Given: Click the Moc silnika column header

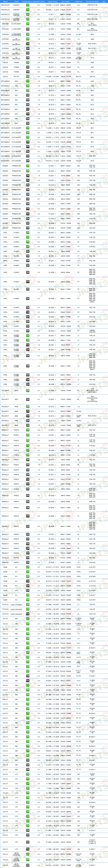Looking at the screenshot, I should click(x=66, y=1).
